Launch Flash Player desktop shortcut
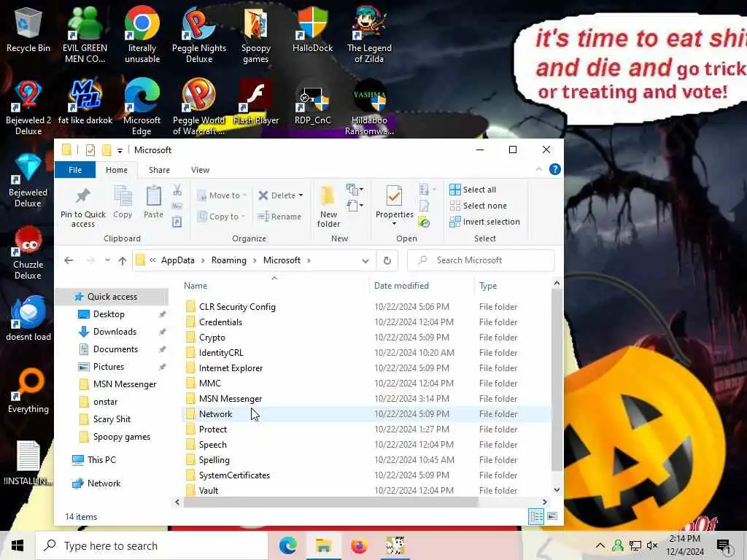Viewport: 747px width, 560px height. tap(256, 102)
